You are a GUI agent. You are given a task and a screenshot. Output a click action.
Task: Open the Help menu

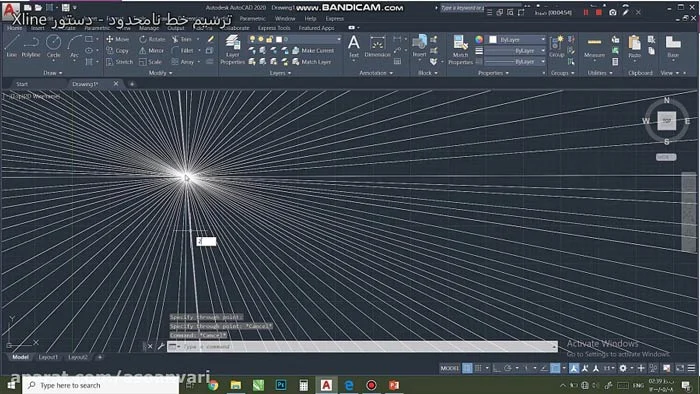[310, 18]
